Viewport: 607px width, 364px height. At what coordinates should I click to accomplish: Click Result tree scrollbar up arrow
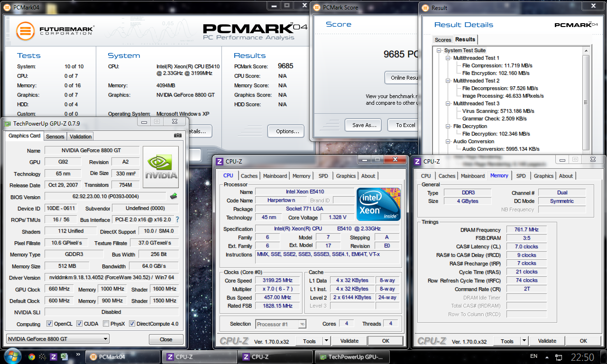[x=586, y=50]
